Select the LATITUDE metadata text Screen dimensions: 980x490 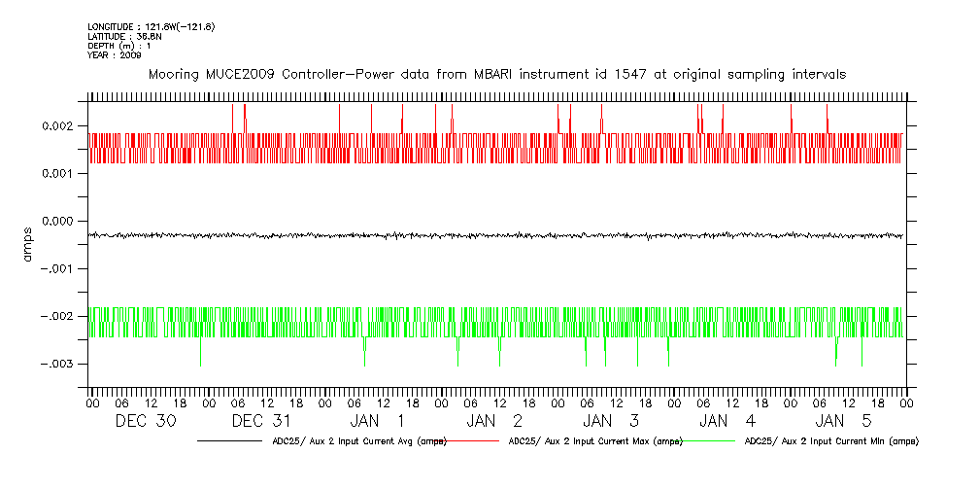[123, 36]
